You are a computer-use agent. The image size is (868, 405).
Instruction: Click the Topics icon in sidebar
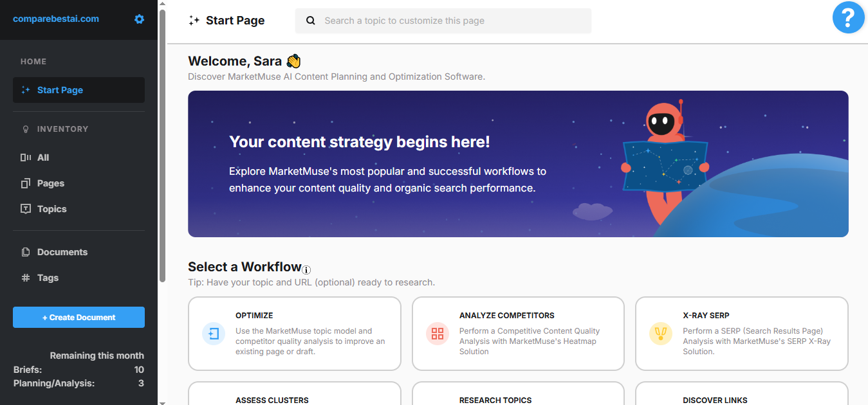(26, 209)
